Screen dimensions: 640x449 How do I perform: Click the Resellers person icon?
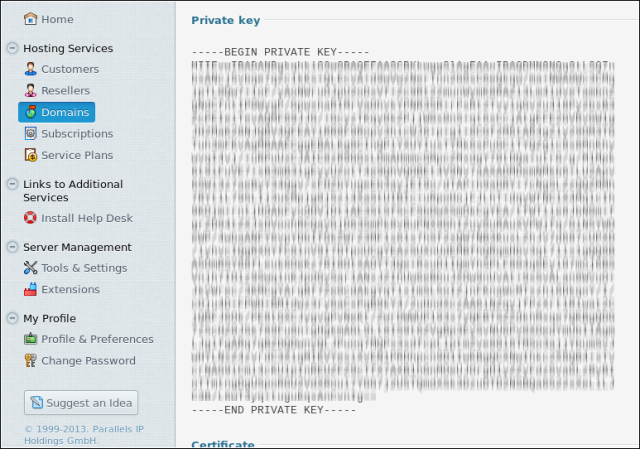pos(30,90)
